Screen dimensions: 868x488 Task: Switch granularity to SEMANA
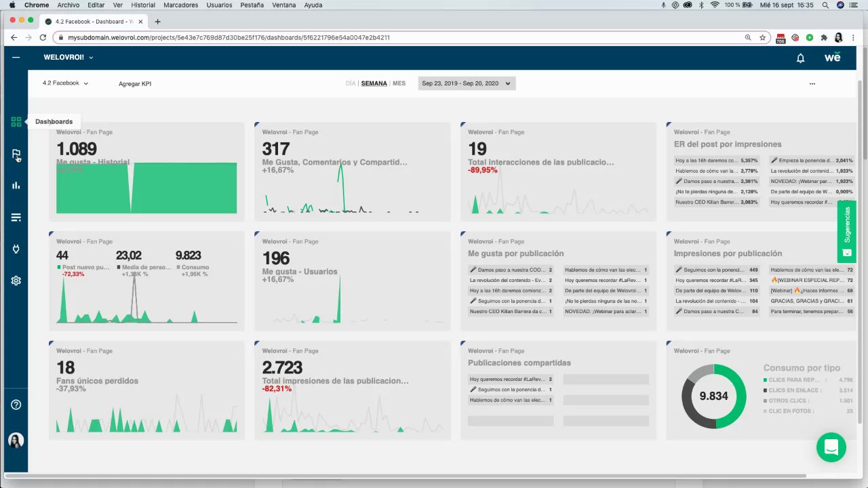tap(374, 83)
